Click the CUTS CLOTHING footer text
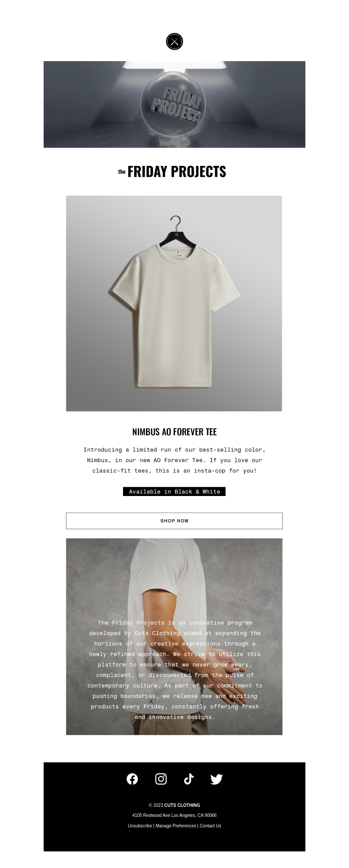 182,805
